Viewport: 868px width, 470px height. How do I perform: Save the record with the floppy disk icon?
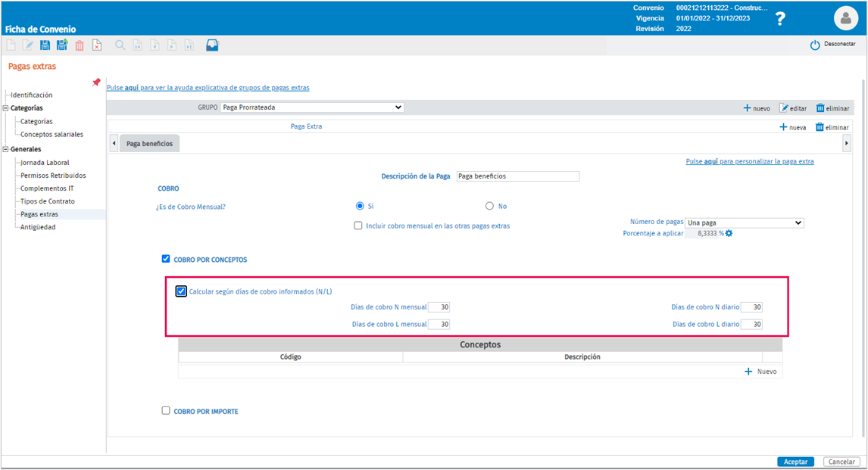click(x=45, y=45)
